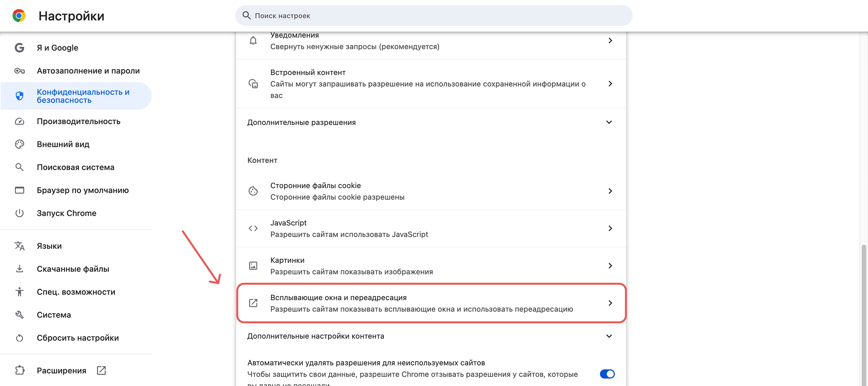
Task: Expand Дополнительные настройки контента section
Action: [x=431, y=336]
